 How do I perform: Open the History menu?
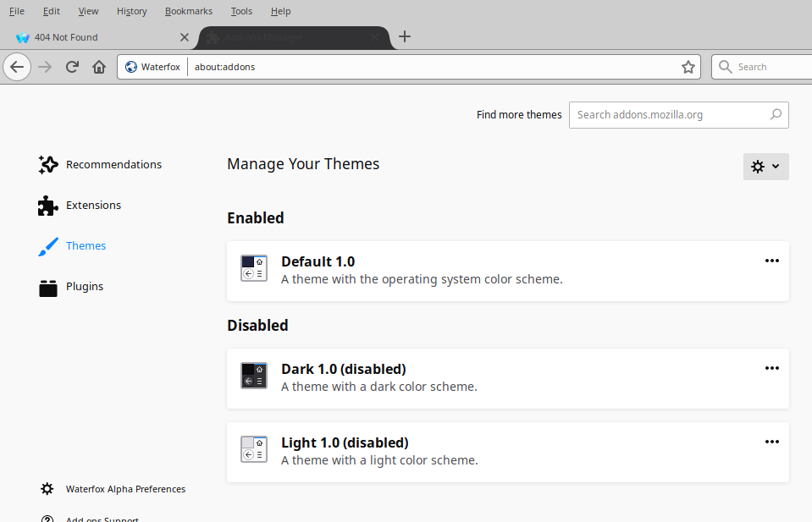click(x=131, y=11)
